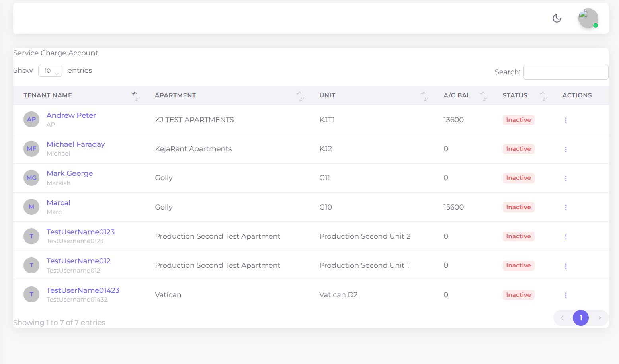Toggle dark mode with the moon icon
Viewport: 619px width, 364px height.
(x=557, y=18)
